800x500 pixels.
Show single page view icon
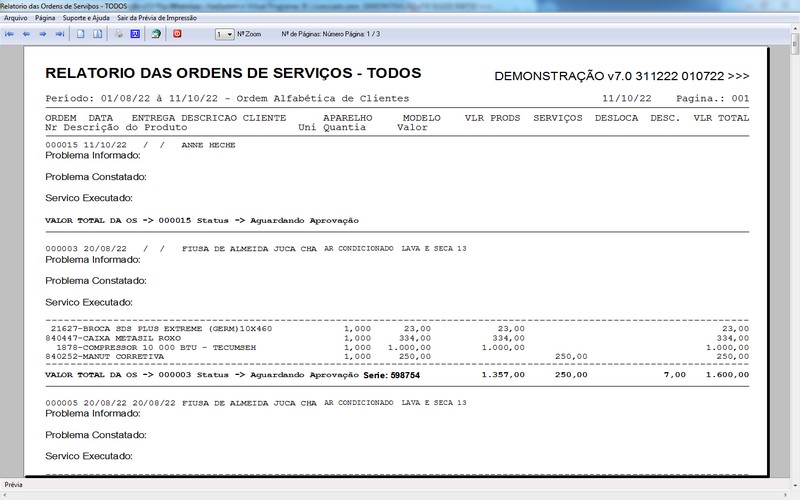tap(81, 34)
